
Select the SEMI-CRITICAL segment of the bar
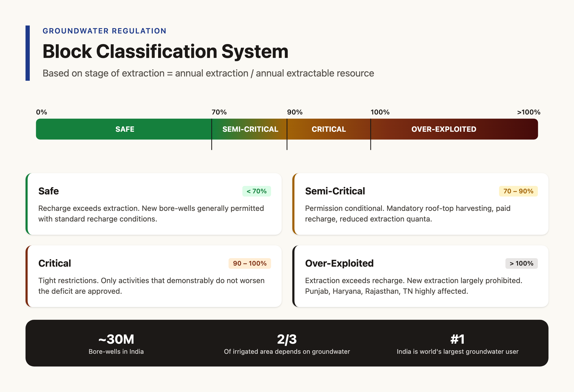pos(249,129)
